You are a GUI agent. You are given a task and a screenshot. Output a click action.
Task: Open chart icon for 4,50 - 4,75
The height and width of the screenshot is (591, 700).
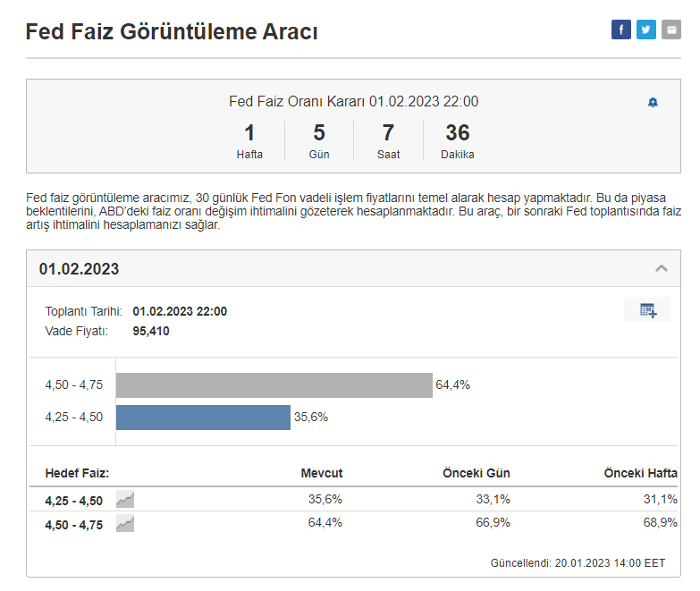(125, 523)
